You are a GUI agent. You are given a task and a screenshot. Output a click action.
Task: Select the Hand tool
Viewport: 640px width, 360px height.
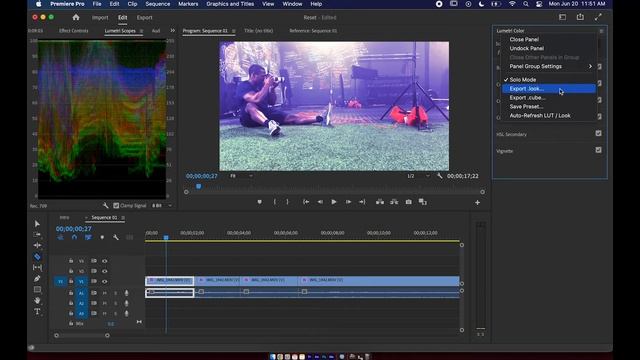point(37,300)
